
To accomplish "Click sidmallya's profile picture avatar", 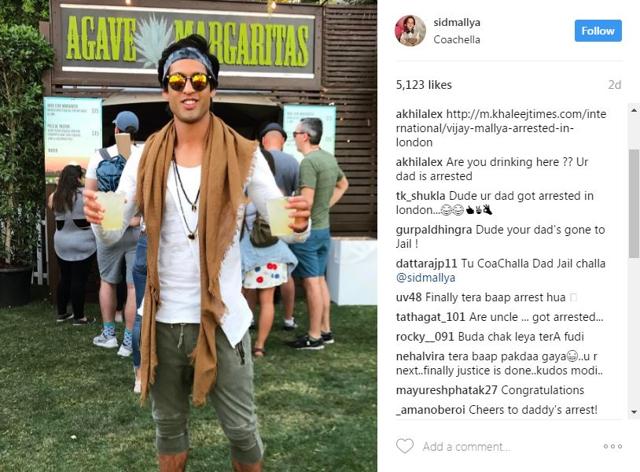I will pos(410,31).
